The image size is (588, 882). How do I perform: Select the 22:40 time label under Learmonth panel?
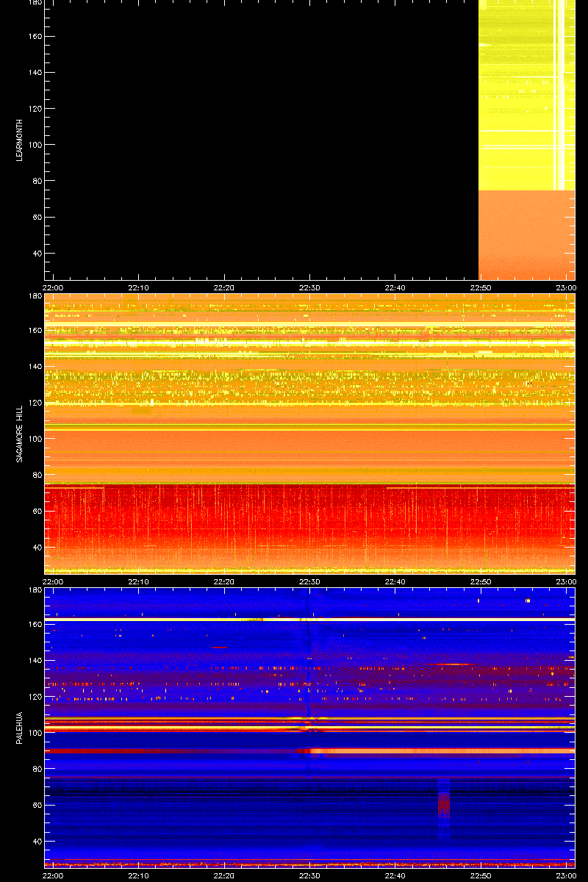[x=395, y=287]
